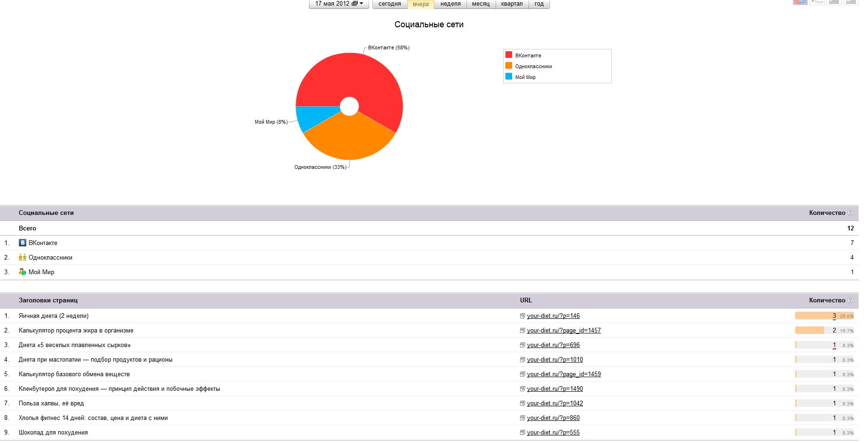
Task: Open new-window icon beside your-diet.ru/?p=146
Action: (x=522, y=316)
